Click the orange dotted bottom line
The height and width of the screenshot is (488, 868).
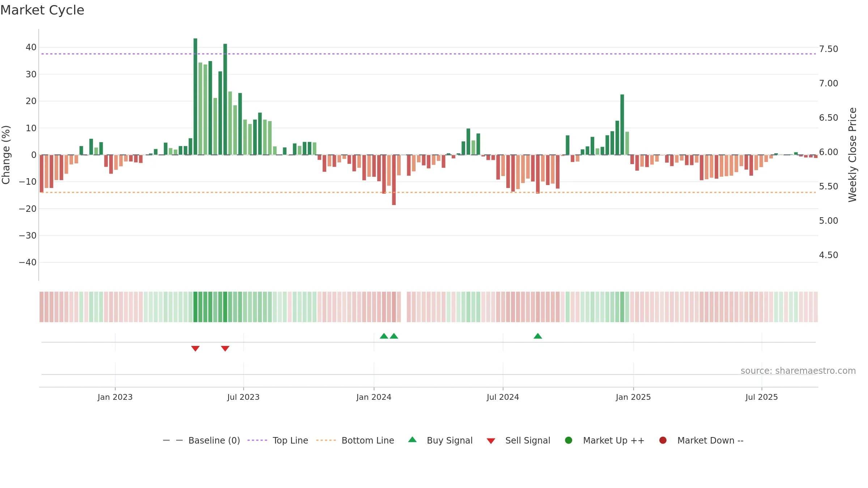coord(429,192)
